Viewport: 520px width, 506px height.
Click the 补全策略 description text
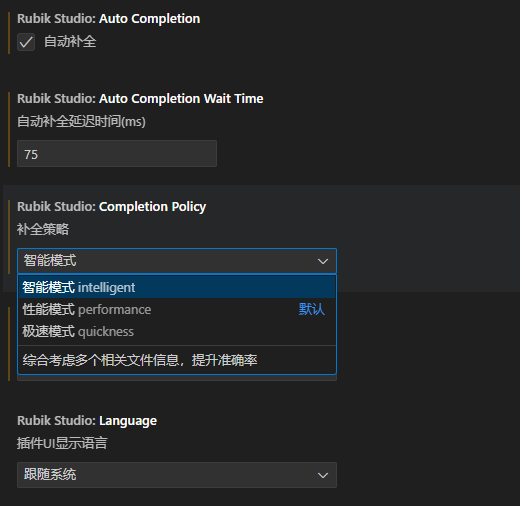pyautogui.click(x=43, y=229)
